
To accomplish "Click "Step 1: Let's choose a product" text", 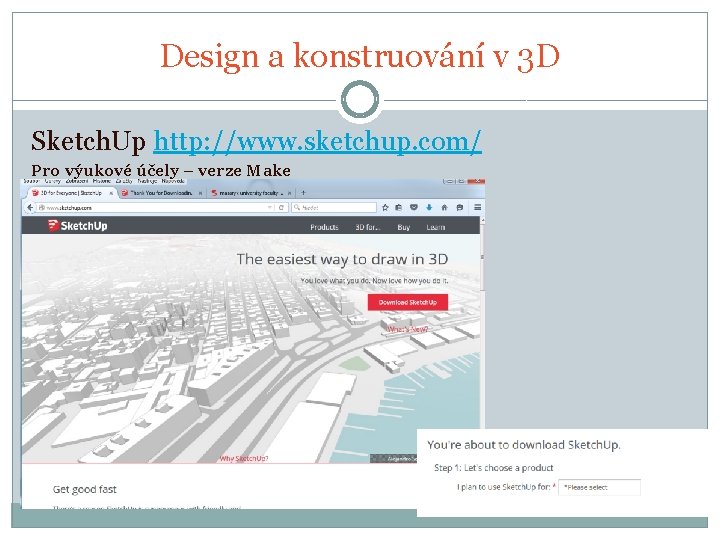I will 494,468.
